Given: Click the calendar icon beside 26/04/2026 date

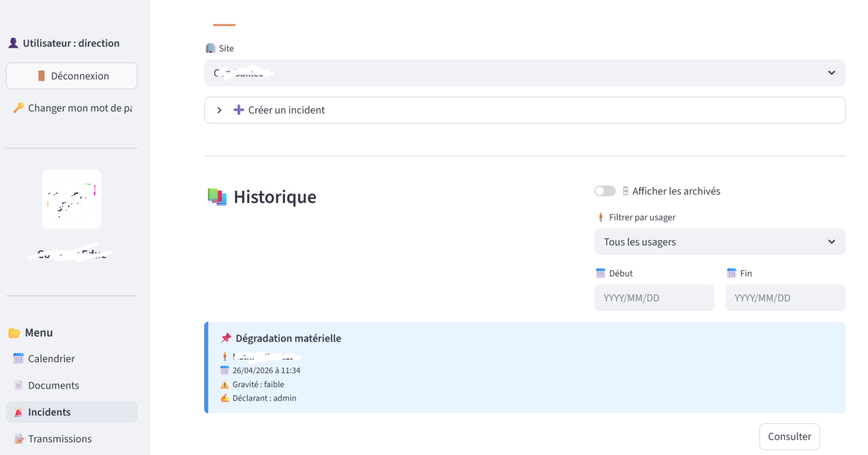Looking at the screenshot, I should pyautogui.click(x=224, y=370).
